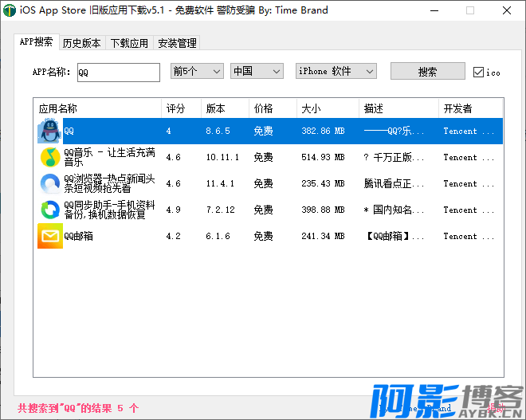Click the 腾讯看点正... description cell
The image size is (526, 420).
tap(394, 183)
